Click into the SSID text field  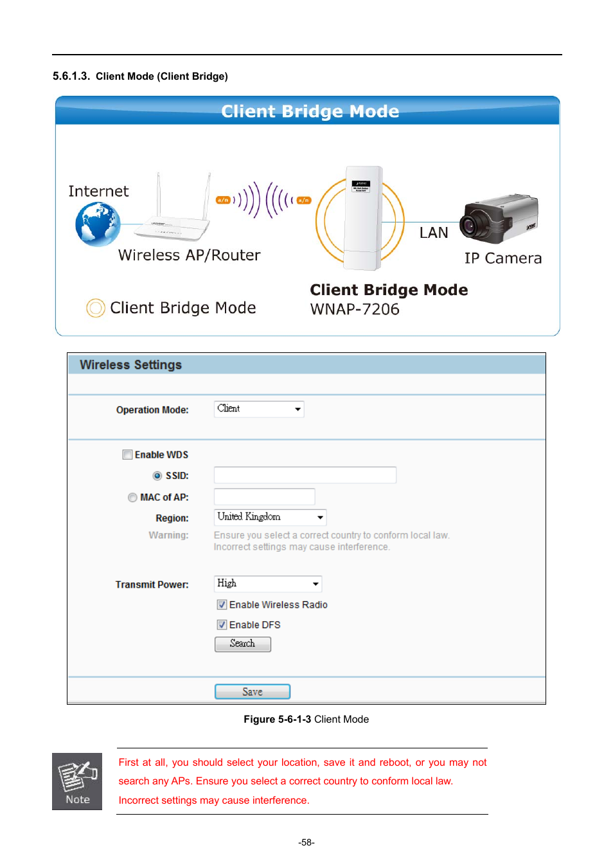(x=305, y=475)
